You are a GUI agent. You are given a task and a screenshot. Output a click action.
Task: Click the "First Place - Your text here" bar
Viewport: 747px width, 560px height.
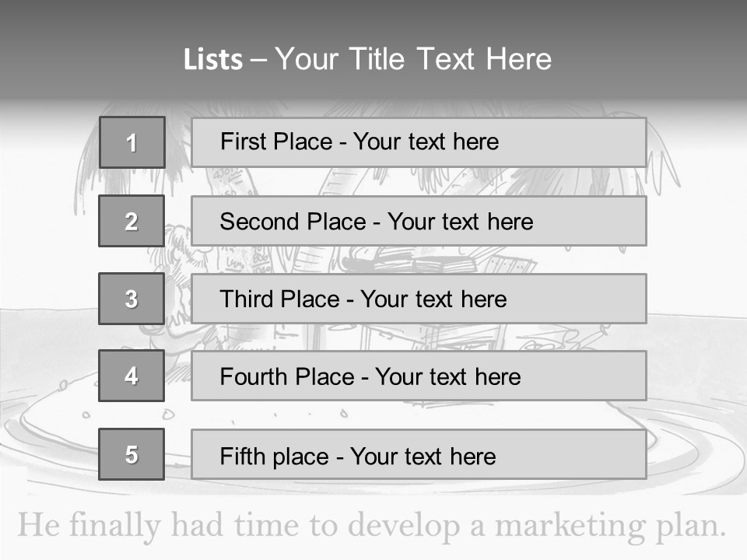[419, 142]
